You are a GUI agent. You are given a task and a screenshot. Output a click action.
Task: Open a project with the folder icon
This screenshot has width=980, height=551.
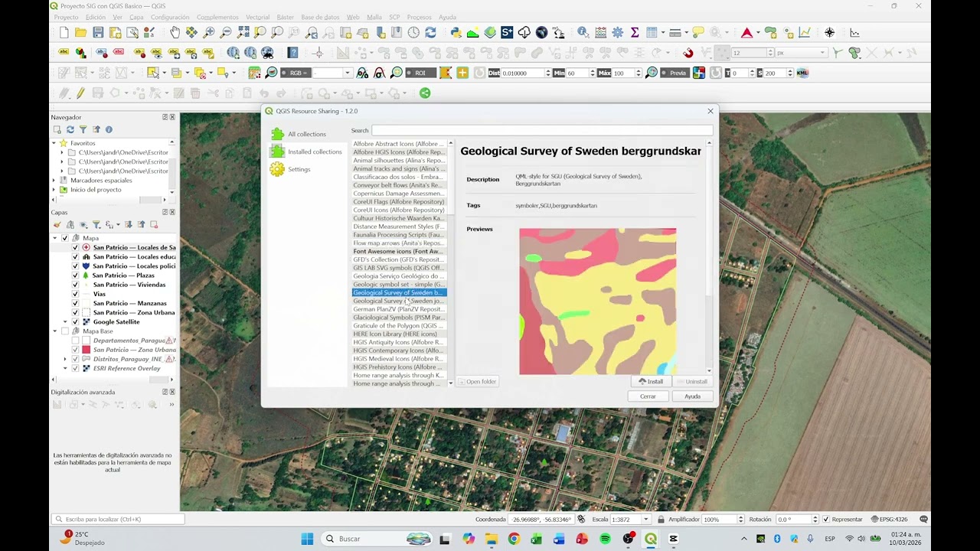pos(81,32)
